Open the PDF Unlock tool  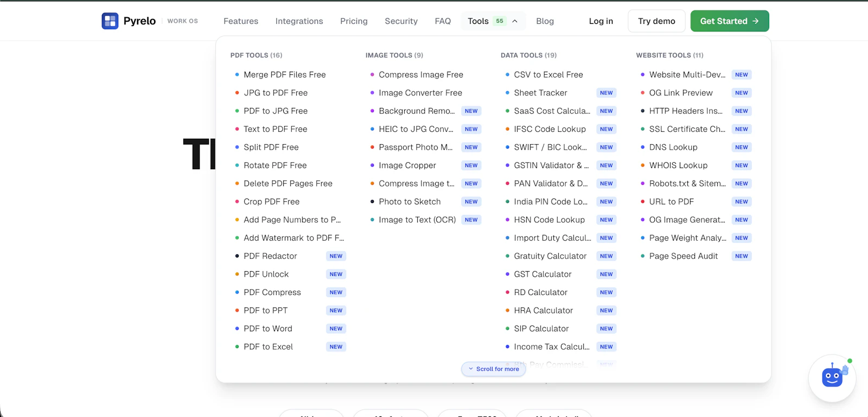click(266, 274)
